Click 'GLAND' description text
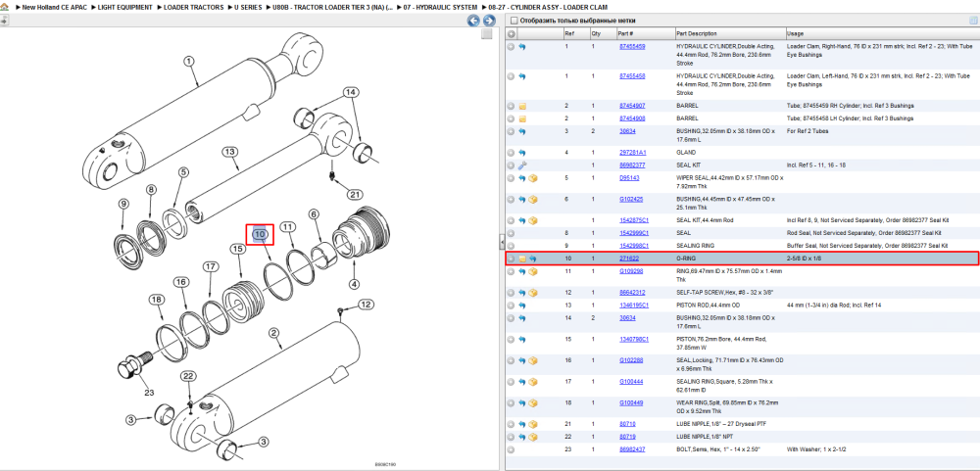 686,153
